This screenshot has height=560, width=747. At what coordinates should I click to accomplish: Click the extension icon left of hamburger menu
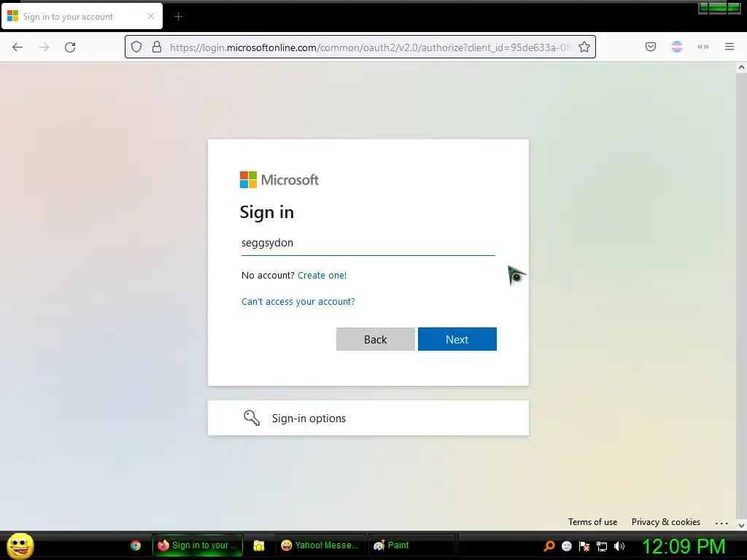tap(703, 47)
